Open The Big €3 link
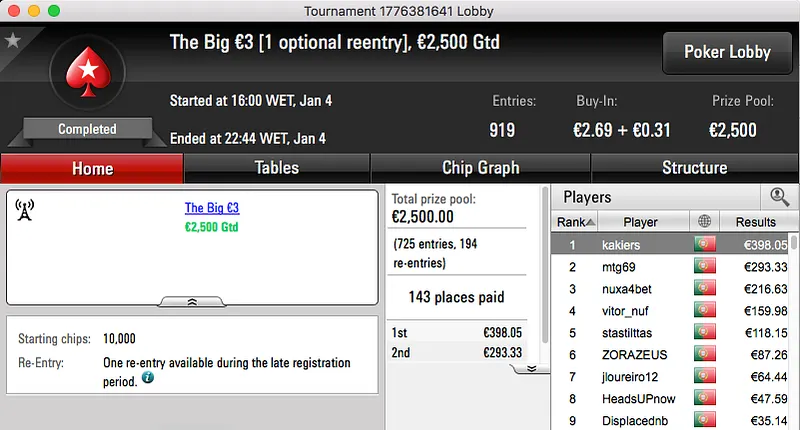This screenshot has height=430, width=800. coord(212,208)
